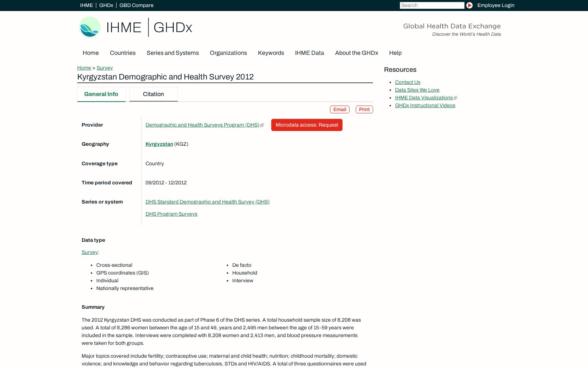The width and height of the screenshot is (588, 368).
Task: Click the Survey data type link
Action: (x=90, y=252)
